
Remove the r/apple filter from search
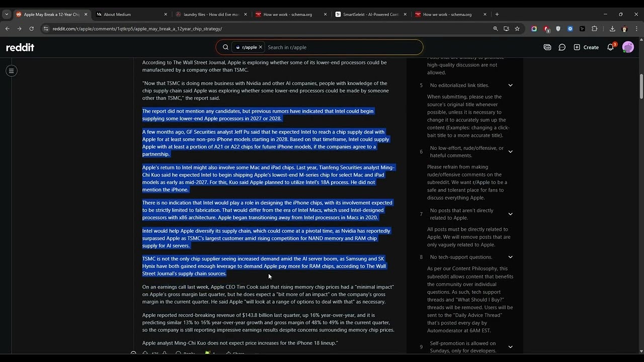[x=260, y=47]
